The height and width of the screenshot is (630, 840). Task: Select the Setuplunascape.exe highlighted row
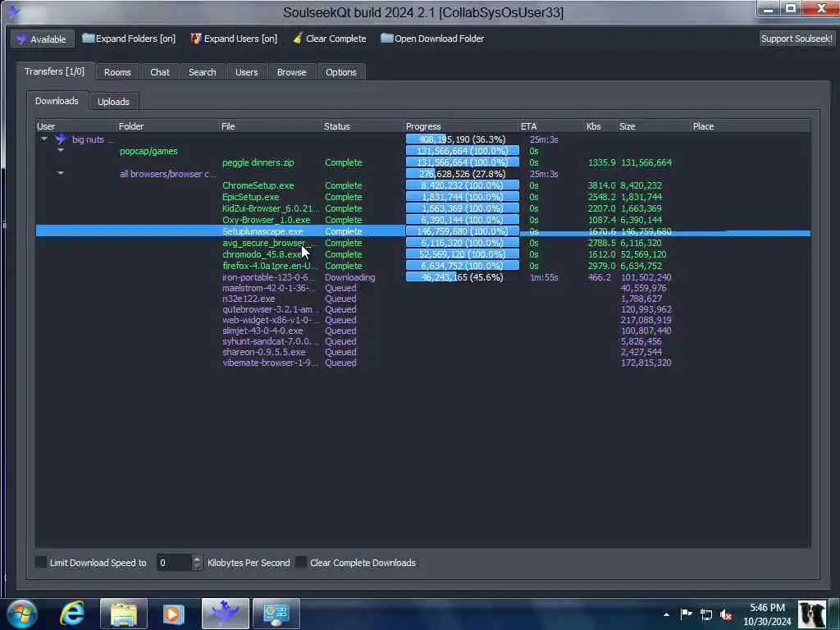(x=422, y=231)
